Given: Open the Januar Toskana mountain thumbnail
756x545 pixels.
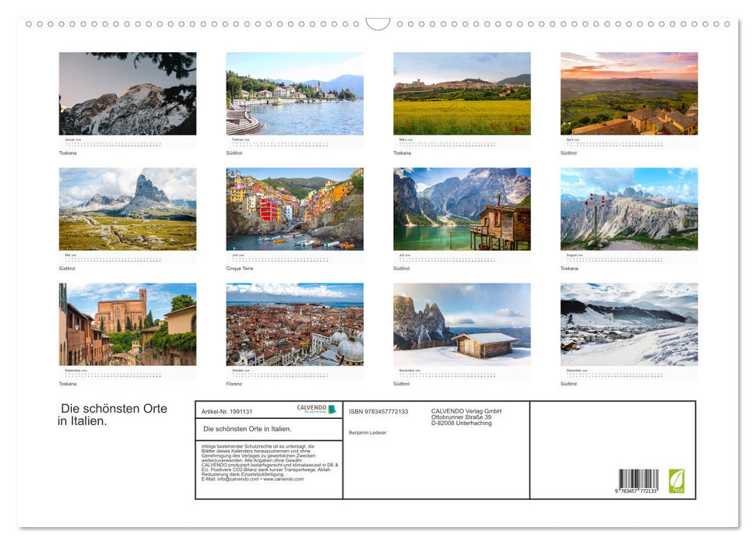Looking at the screenshot, I should click(127, 93).
